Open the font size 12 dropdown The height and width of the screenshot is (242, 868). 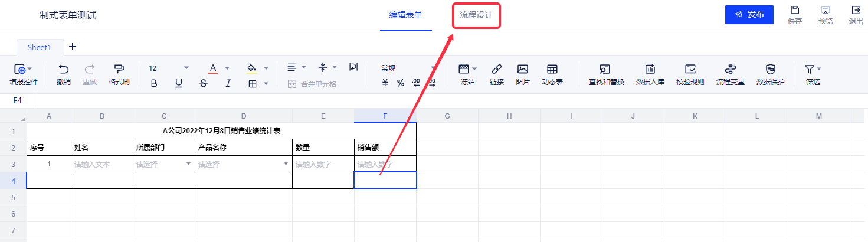(186, 68)
